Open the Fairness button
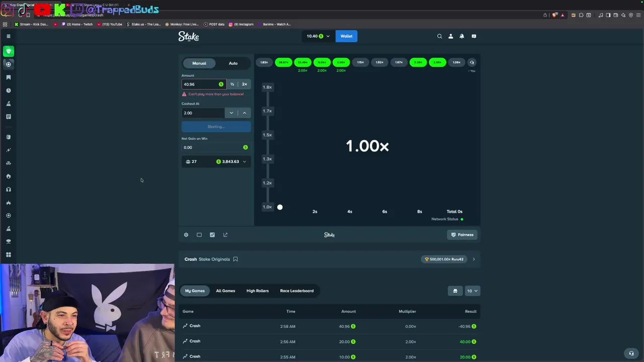This screenshot has height=362, width=644. point(462,235)
